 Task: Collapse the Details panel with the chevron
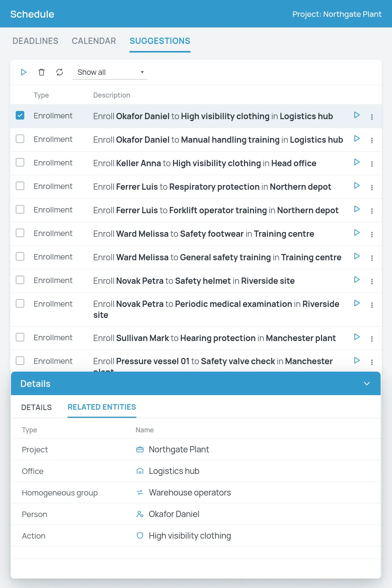pos(367,383)
